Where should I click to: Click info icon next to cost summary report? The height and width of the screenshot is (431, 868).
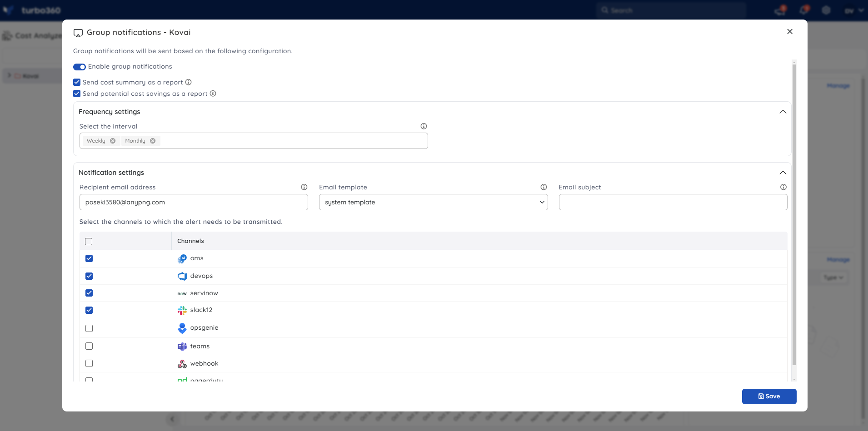[188, 82]
